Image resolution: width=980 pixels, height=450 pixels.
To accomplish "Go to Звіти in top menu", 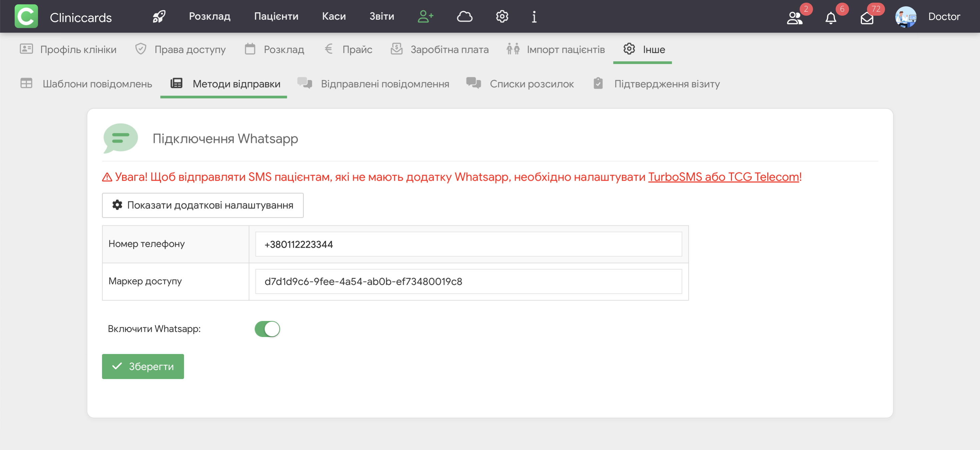I will pyautogui.click(x=382, y=16).
